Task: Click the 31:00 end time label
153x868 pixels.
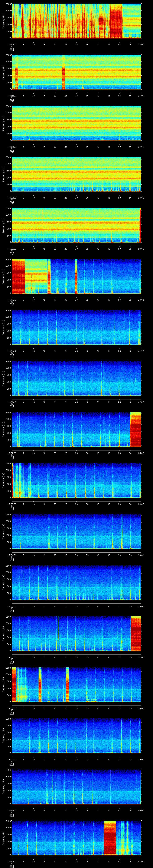Action: click(x=141, y=351)
